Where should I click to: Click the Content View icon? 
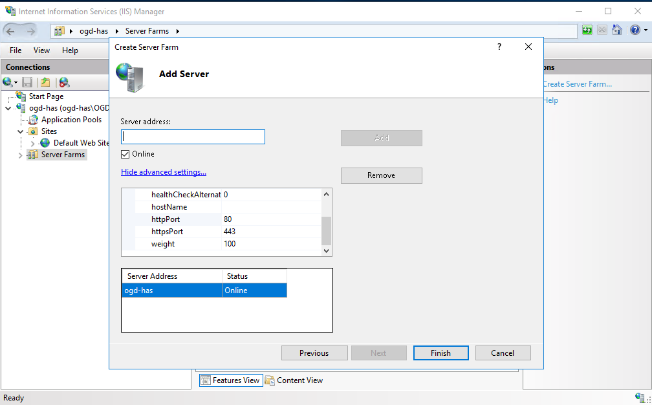tap(270, 380)
